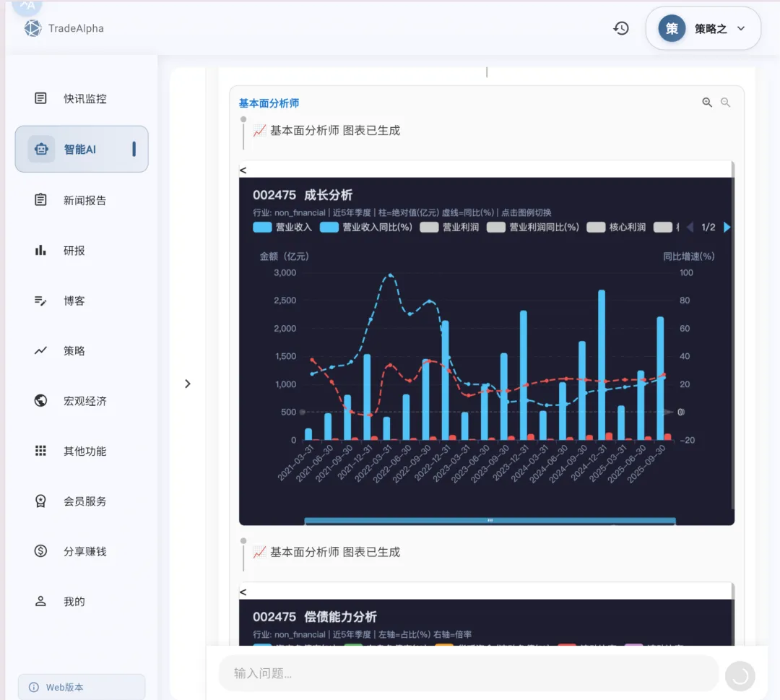Screen dimensions: 780x700
Task: Open 快讯监控 in the sidebar
Action: [x=82, y=98]
